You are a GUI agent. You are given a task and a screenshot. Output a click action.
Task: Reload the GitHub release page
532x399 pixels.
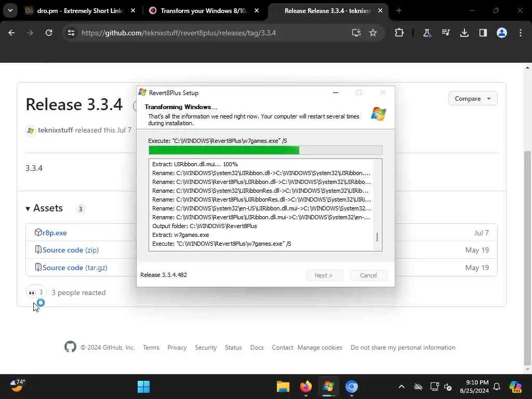point(49,33)
